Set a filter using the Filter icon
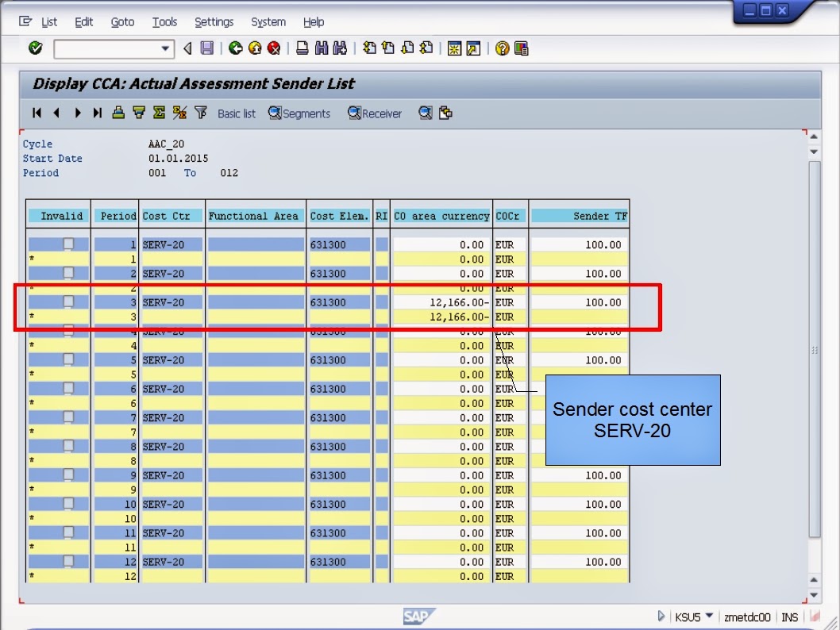Viewport: 840px width, 630px height. [201, 113]
